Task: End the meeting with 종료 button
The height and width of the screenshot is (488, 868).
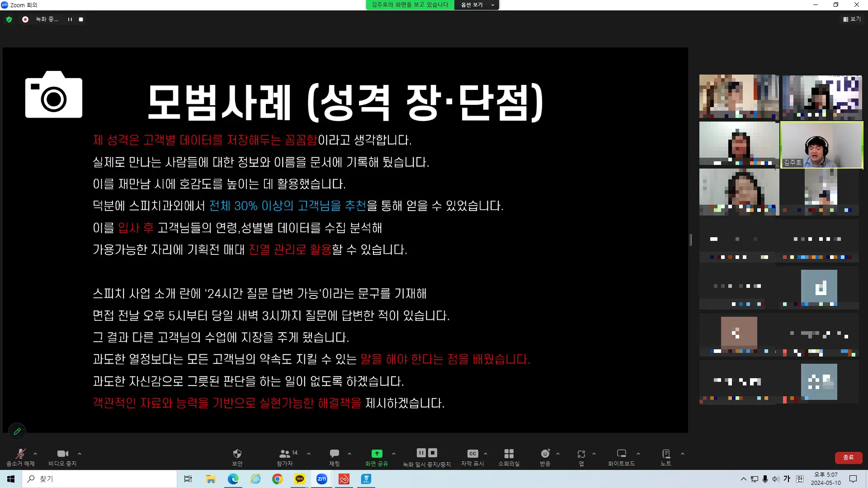Action: click(849, 457)
